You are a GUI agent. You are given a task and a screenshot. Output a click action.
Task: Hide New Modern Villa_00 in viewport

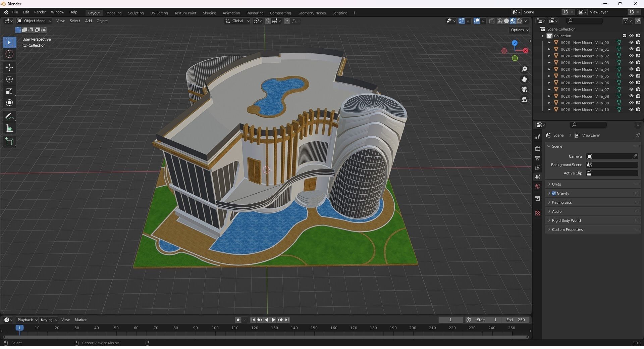point(631,43)
